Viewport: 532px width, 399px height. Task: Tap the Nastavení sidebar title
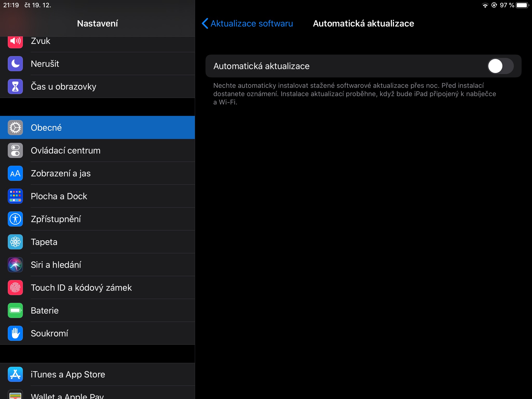coord(97,23)
